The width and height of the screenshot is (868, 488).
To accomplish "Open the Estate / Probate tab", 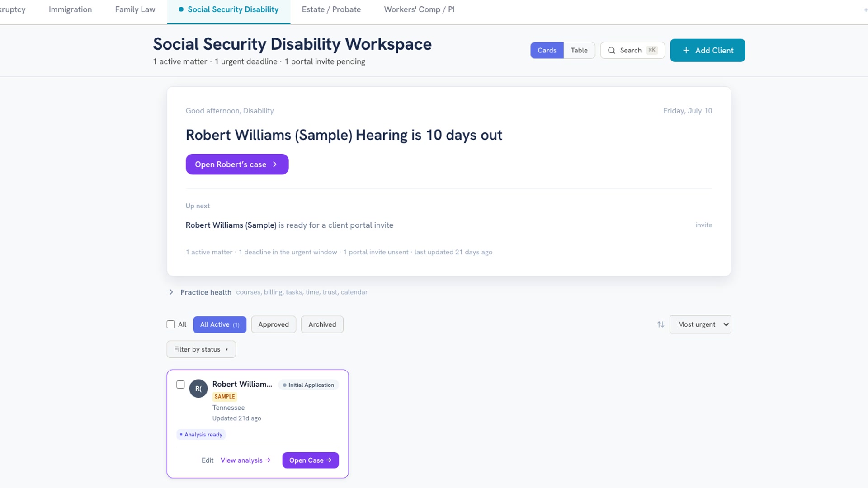I will pyautogui.click(x=331, y=9).
